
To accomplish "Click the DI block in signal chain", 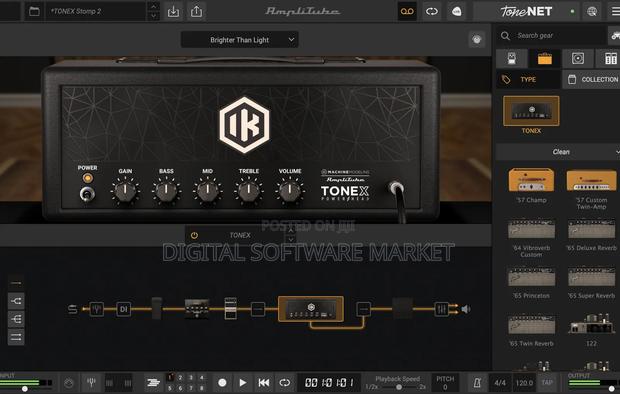I will (x=123, y=309).
